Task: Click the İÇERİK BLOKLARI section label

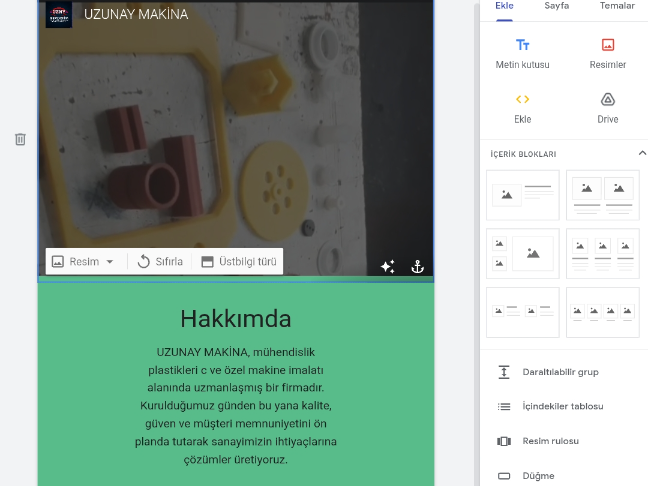Action: point(523,154)
